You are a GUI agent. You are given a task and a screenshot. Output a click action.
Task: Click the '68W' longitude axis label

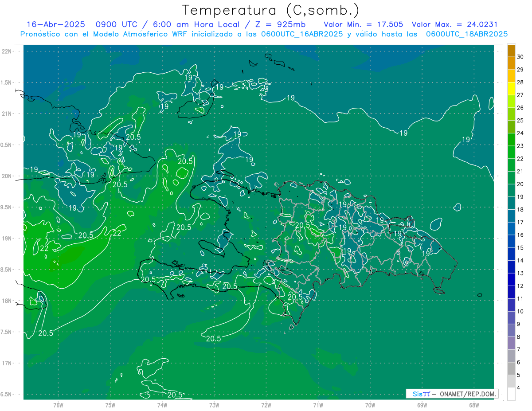click(x=474, y=405)
